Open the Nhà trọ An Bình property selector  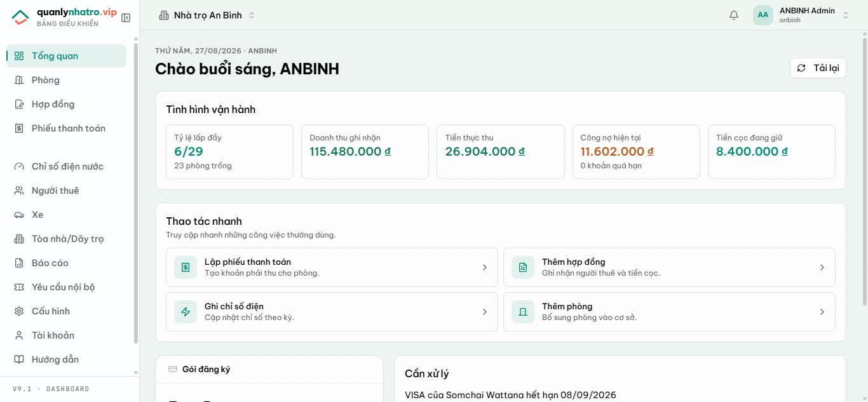coord(207,15)
